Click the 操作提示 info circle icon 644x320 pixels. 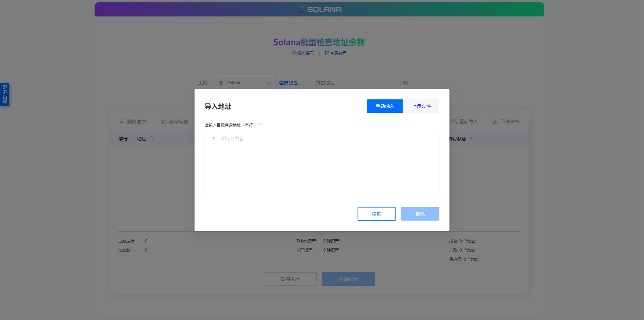point(294,53)
